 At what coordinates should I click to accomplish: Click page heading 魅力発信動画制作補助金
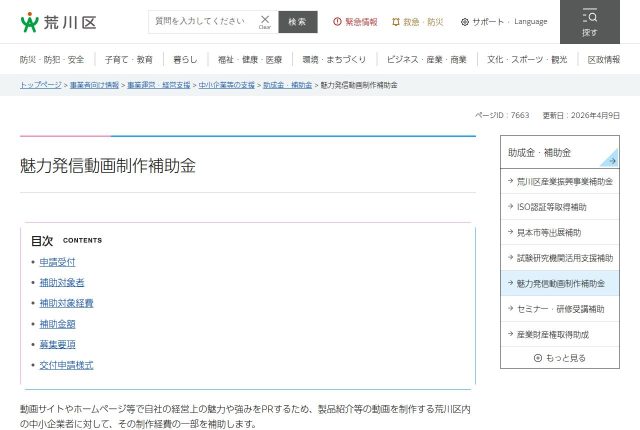108,166
